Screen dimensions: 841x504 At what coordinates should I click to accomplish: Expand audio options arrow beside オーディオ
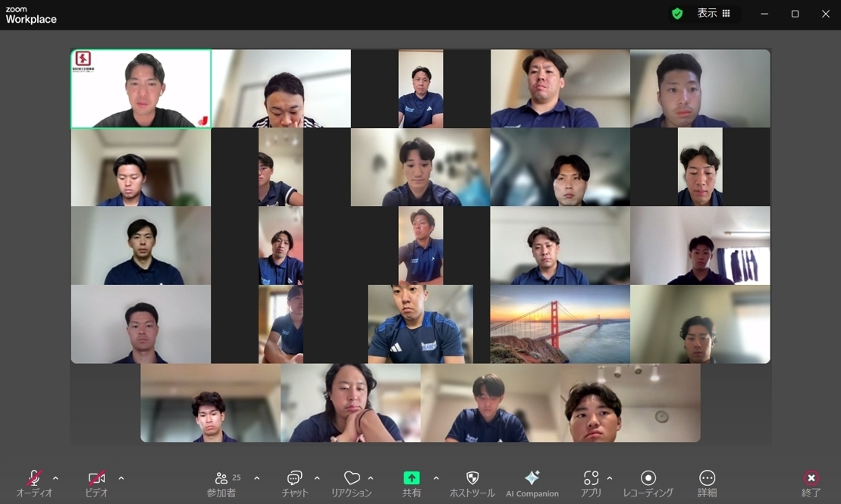tap(56, 477)
